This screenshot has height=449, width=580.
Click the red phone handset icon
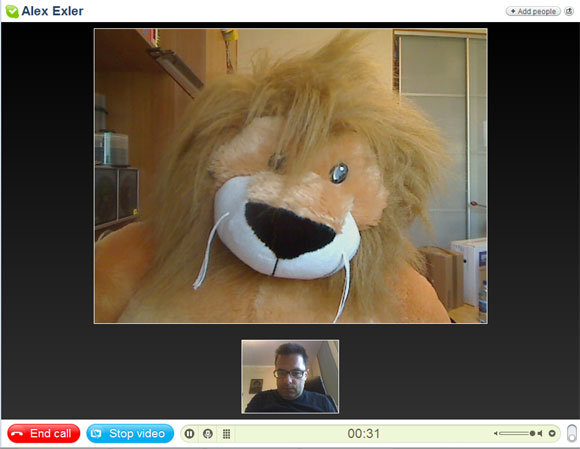17,434
